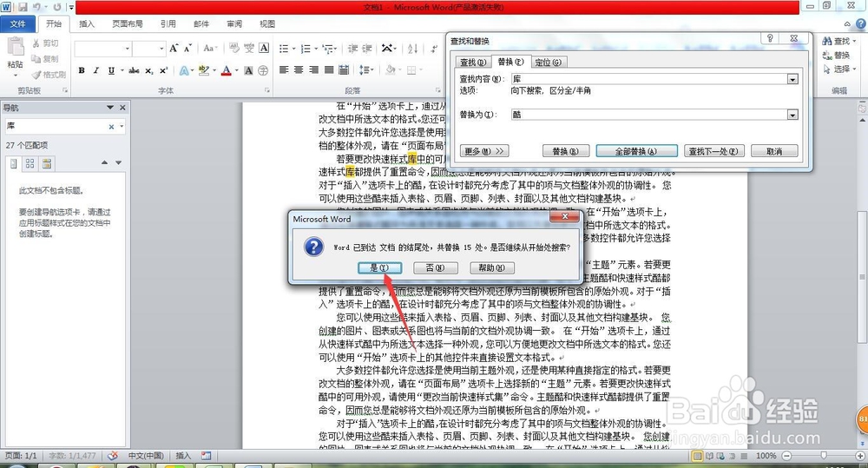
Task: Open the underline style dropdown arrow
Action: pos(122,70)
